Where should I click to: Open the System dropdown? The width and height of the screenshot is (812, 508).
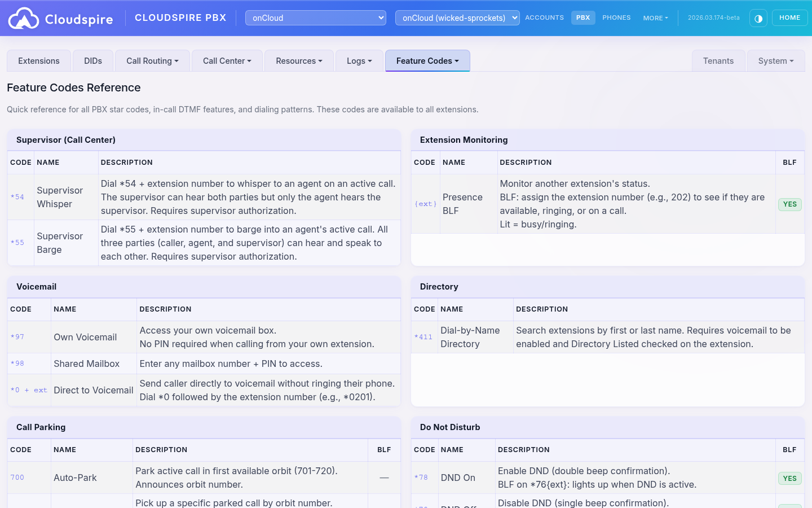(775, 60)
